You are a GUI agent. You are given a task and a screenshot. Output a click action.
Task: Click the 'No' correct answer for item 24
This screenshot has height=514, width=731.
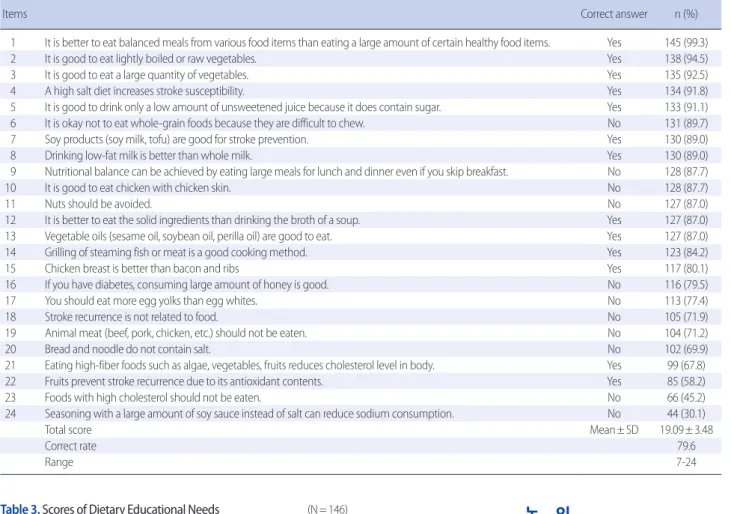pos(614,414)
